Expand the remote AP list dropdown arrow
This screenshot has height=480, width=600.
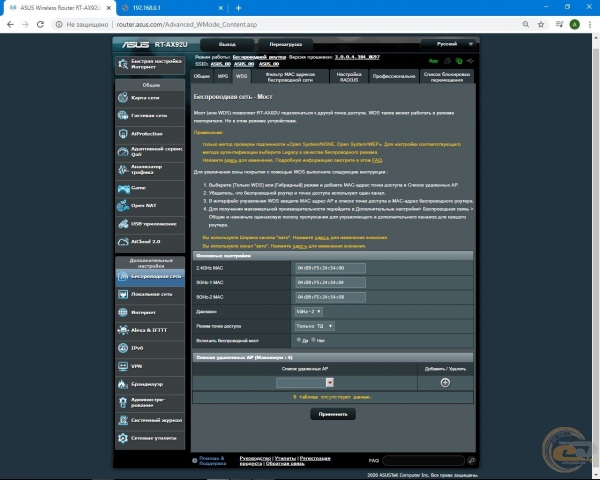tap(329, 382)
